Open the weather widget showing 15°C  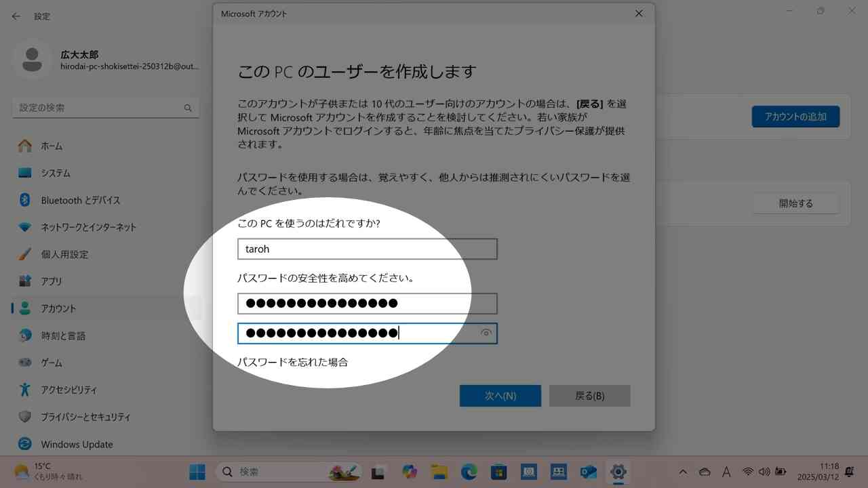pos(49,472)
